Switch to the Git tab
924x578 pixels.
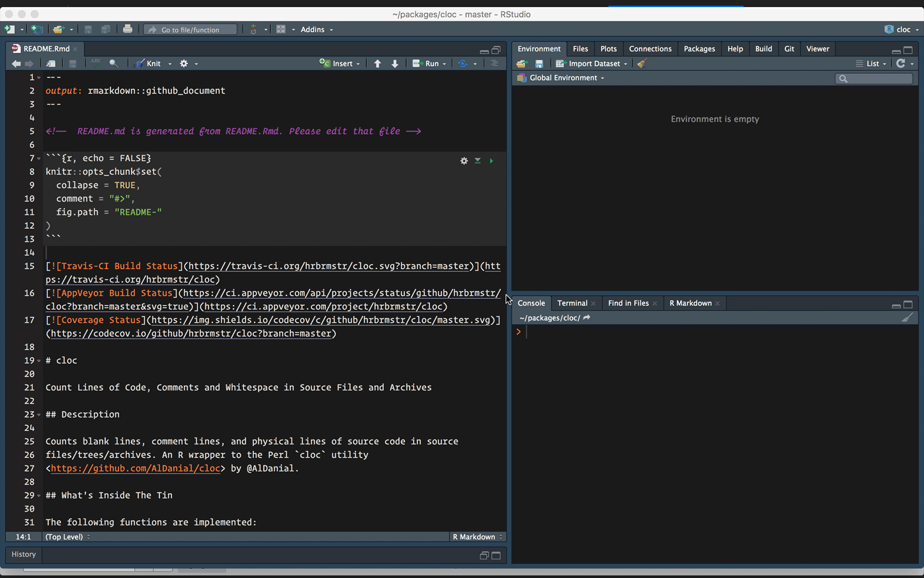coord(789,48)
